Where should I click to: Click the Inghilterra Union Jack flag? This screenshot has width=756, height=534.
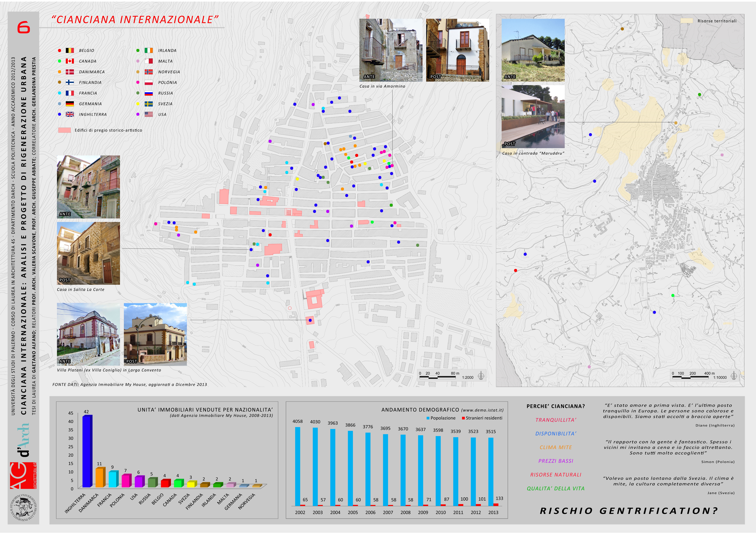[x=70, y=114]
